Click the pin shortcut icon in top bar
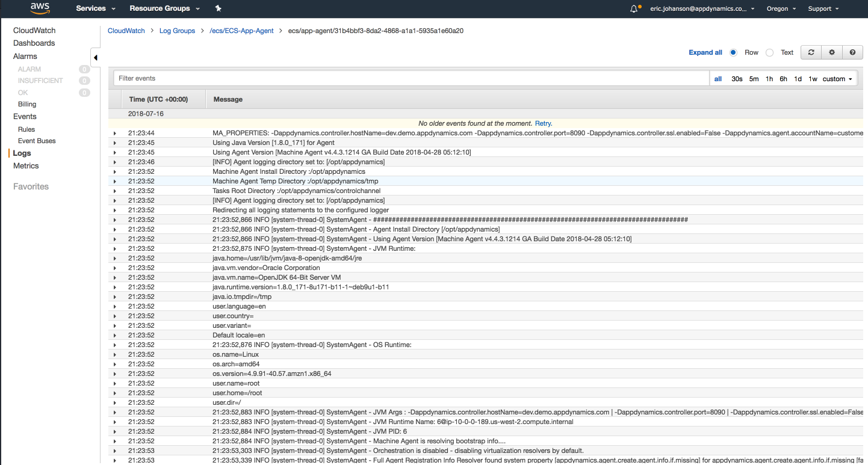Screen dimensions: 868x465 click(x=218, y=8)
